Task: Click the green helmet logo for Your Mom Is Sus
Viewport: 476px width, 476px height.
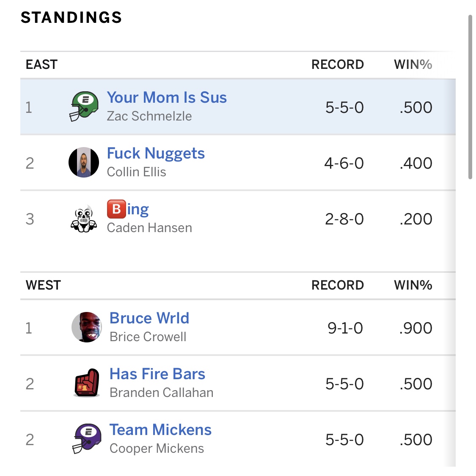Action: pyautogui.click(x=83, y=107)
